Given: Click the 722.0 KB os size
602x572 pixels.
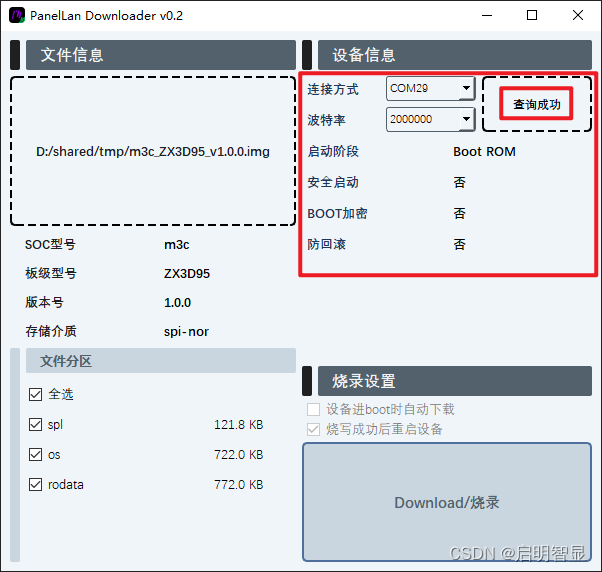Looking at the screenshot, I should 238,455.
